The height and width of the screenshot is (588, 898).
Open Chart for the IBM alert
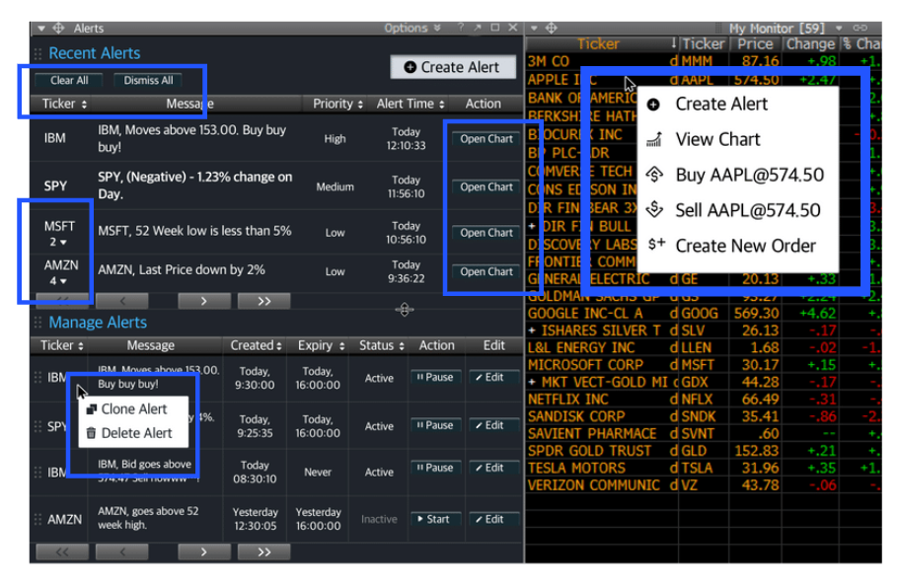(x=486, y=138)
